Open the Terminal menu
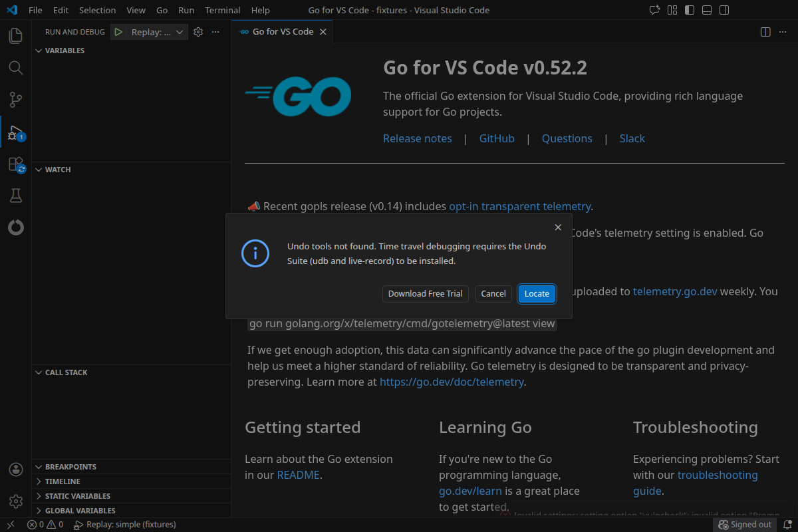This screenshot has height=532, width=798. [223, 10]
